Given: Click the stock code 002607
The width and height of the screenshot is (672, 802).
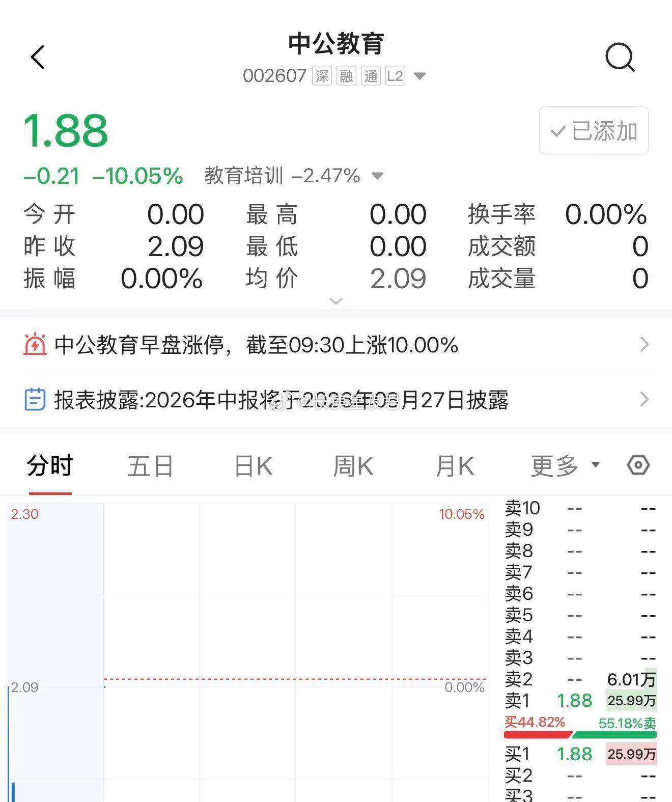Looking at the screenshot, I should 274,76.
